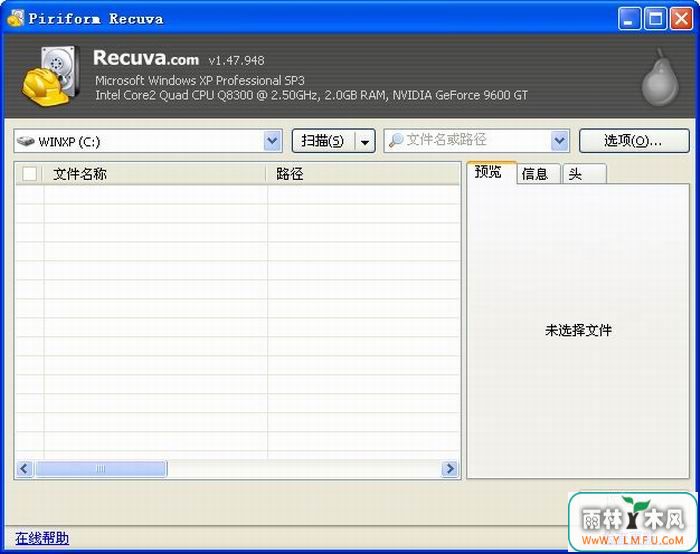Screen dimensions: 700x554
Task: Open 选项(O)... settings button
Action: 634,141
